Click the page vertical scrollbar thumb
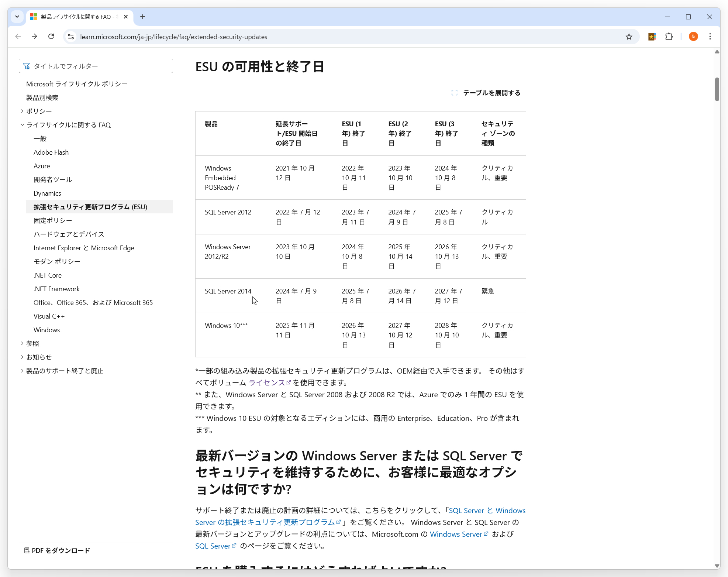The image size is (728, 577). click(717, 89)
